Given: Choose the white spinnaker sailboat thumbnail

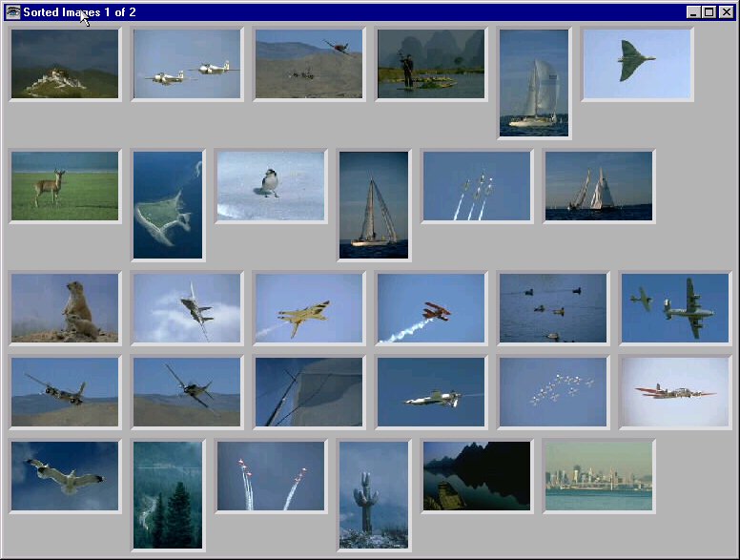Looking at the screenshot, I should [534, 83].
